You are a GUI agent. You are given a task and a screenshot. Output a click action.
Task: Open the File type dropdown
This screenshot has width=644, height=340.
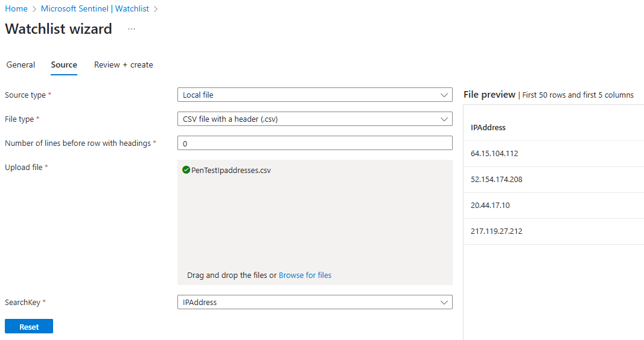[314, 119]
